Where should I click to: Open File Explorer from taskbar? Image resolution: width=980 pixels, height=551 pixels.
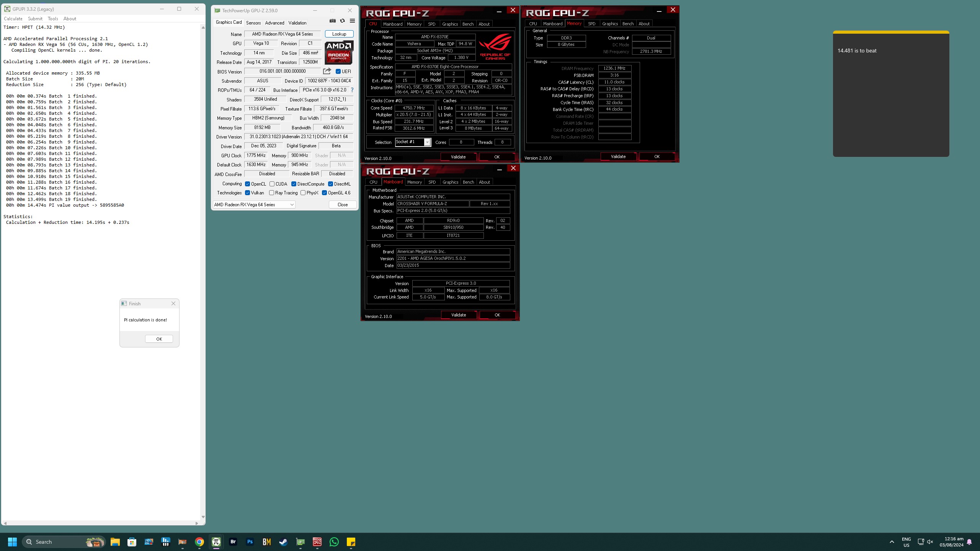[x=115, y=542]
